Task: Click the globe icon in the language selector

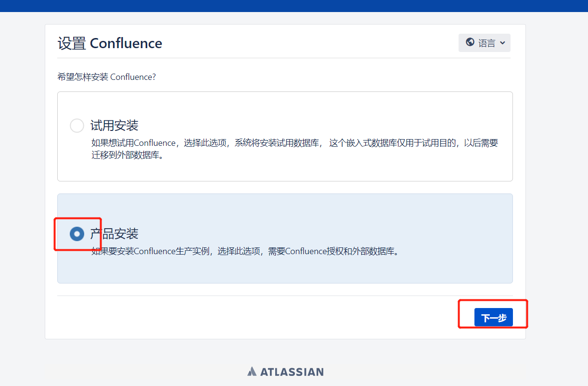Action: 470,43
